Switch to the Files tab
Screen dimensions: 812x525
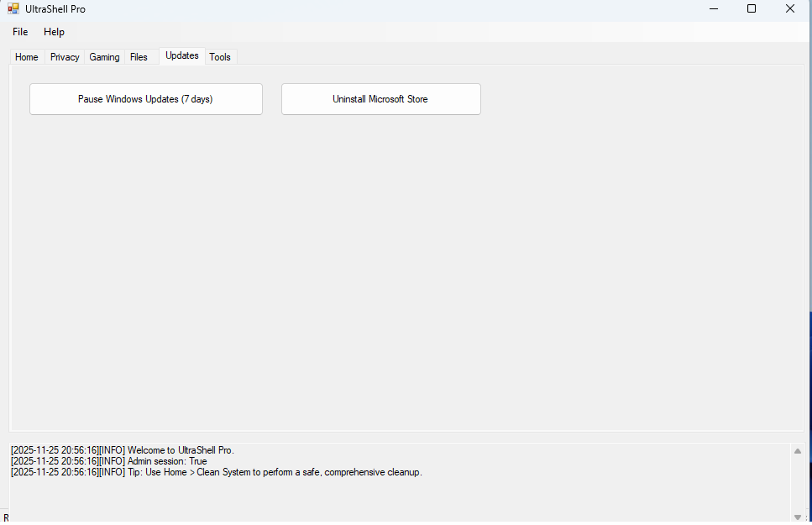[x=139, y=57]
